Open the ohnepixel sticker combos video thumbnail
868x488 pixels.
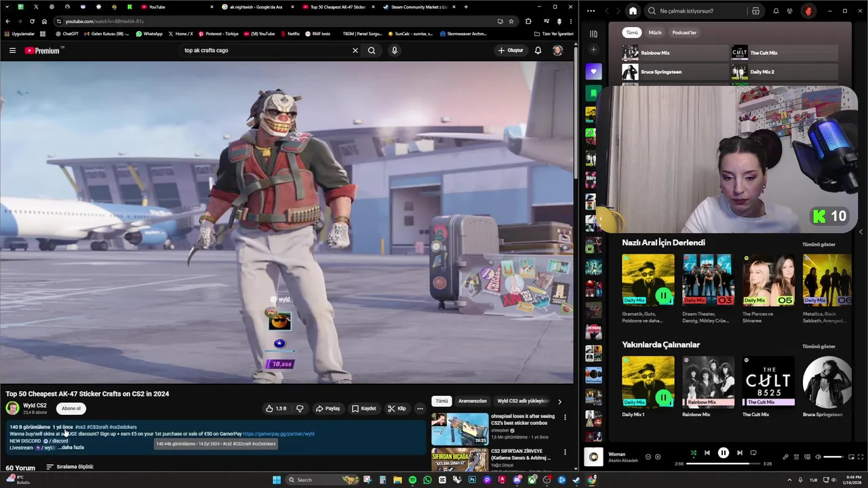click(460, 429)
